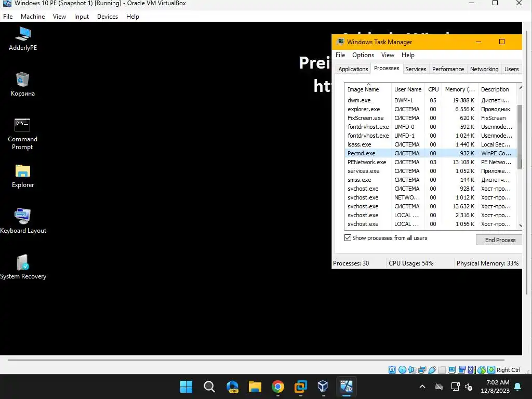Open VirtualBox Machine menu

33,16
